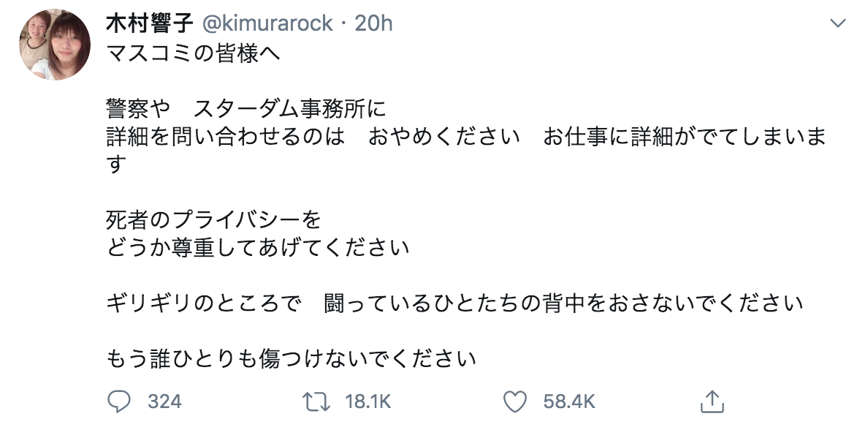The height and width of the screenshot is (430, 868).
Task: Visit the @kimurarock handle
Action: pos(267,23)
